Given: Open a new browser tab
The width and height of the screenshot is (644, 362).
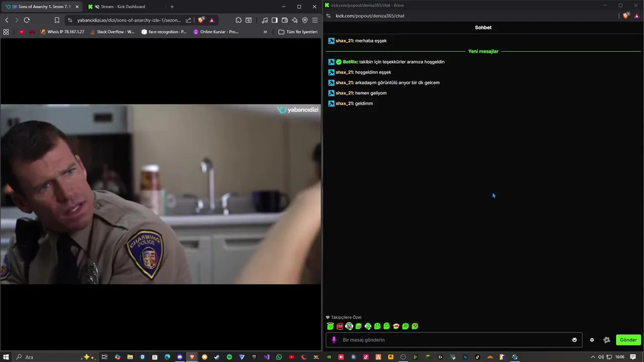Looking at the screenshot, I should pyautogui.click(x=172, y=7).
